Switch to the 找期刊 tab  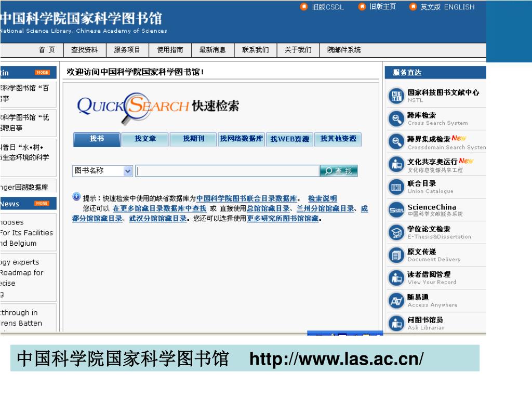click(x=193, y=139)
